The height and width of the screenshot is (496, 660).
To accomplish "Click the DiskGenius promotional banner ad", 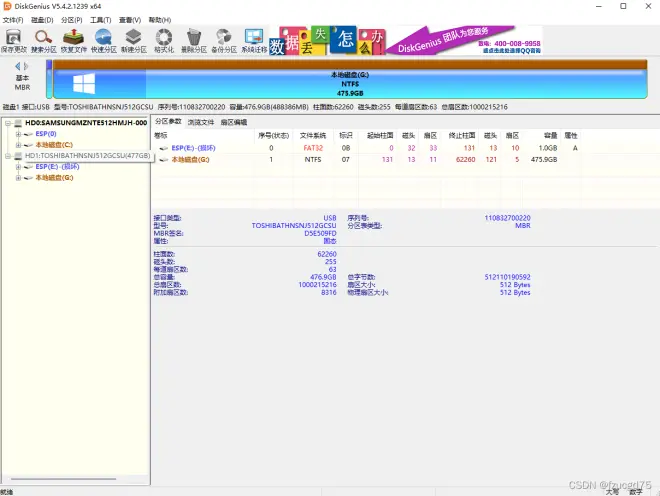I will [x=405, y=40].
